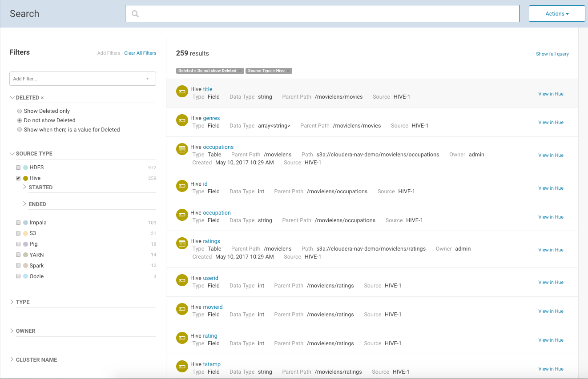Image resolution: width=588 pixels, height=379 pixels.
Task: Click the Show full query link
Action: point(552,54)
